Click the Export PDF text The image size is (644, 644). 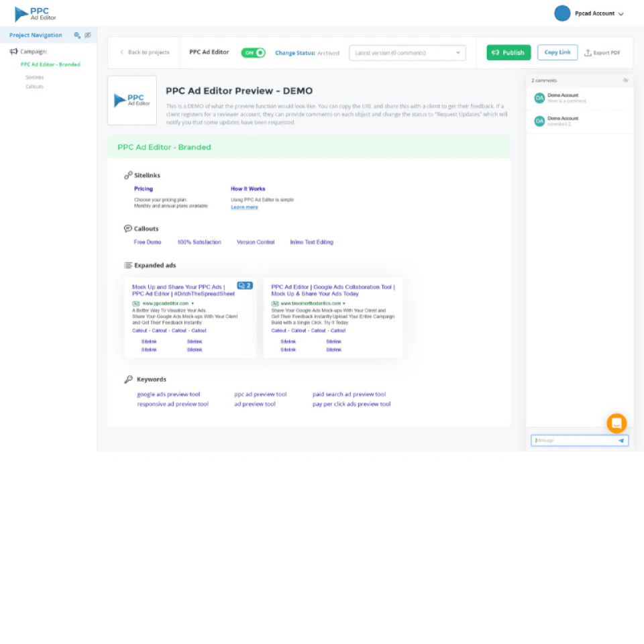606,52
